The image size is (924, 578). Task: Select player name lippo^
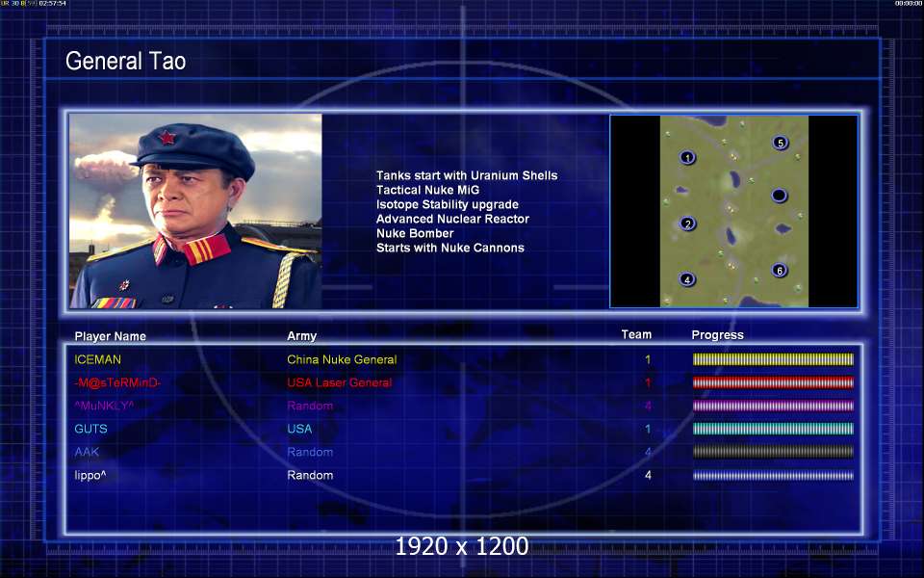coord(90,475)
